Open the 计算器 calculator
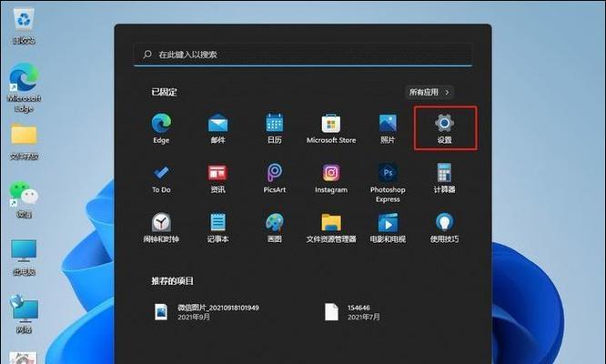Image resolution: width=606 pixels, height=364 pixels. (444, 178)
